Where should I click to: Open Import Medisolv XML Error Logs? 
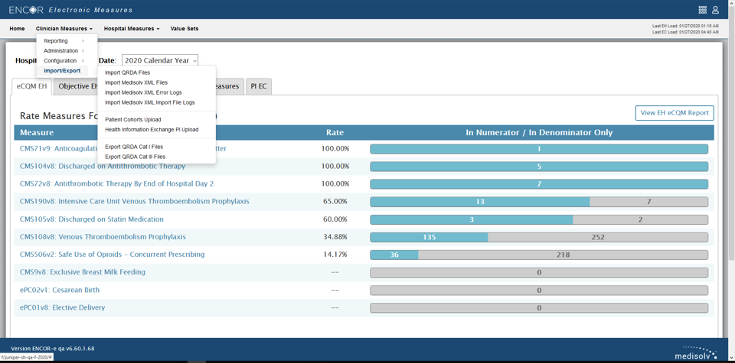point(143,92)
